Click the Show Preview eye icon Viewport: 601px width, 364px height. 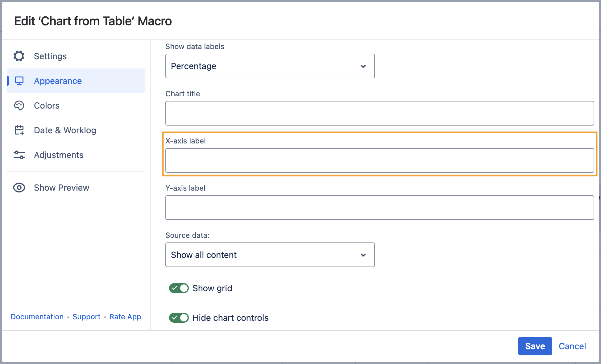click(x=19, y=188)
